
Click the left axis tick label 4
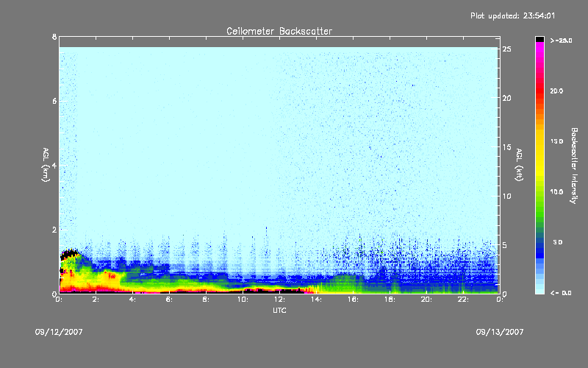tap(54, 165)
